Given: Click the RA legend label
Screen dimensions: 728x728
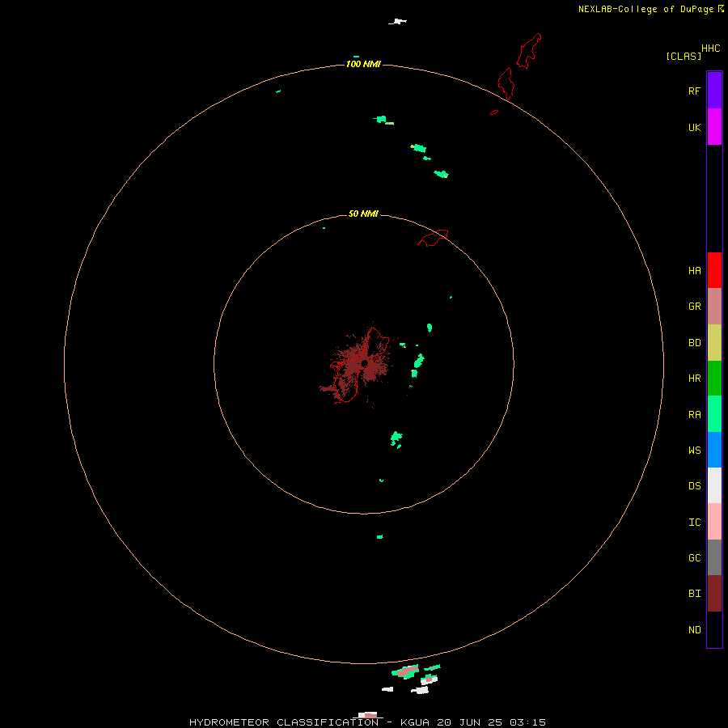Looking at the screenshot, I should pos(694,415).
